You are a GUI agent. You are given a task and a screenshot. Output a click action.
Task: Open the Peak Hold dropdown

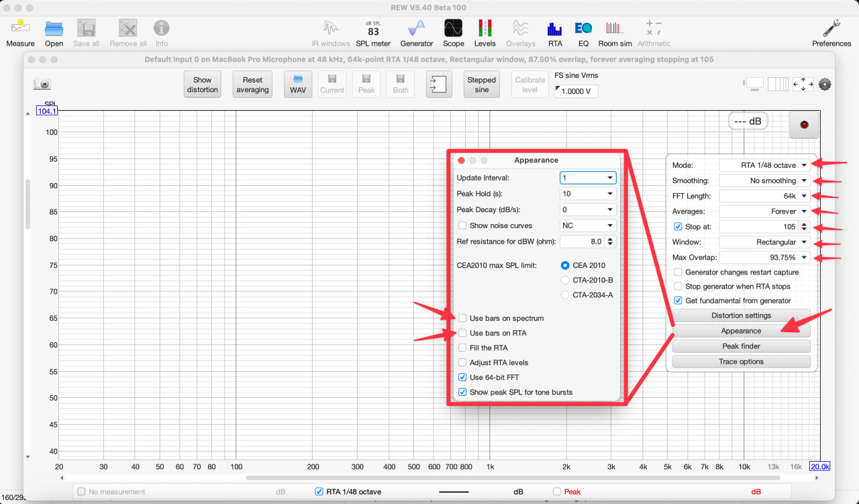(x=587, y=194)
